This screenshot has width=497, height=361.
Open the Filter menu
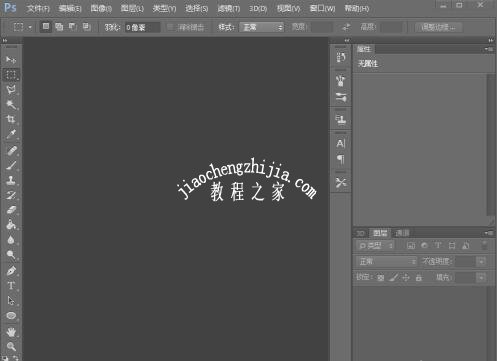229,8
